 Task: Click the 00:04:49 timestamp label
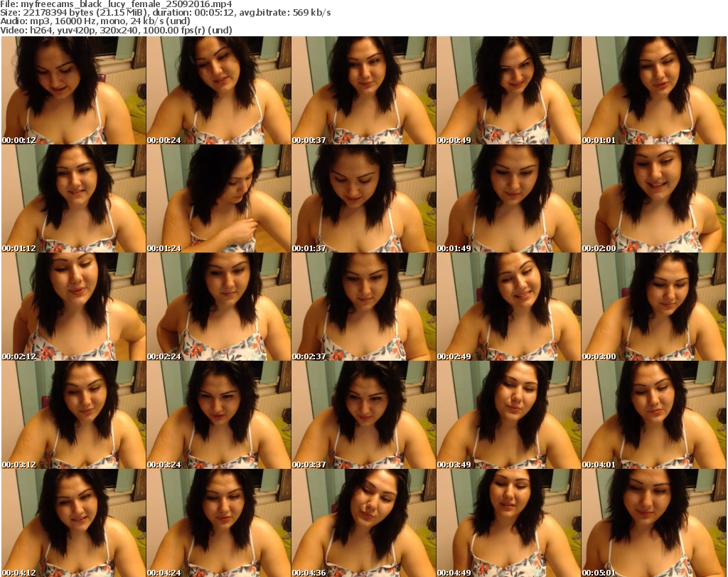click(x=454, y=572)
